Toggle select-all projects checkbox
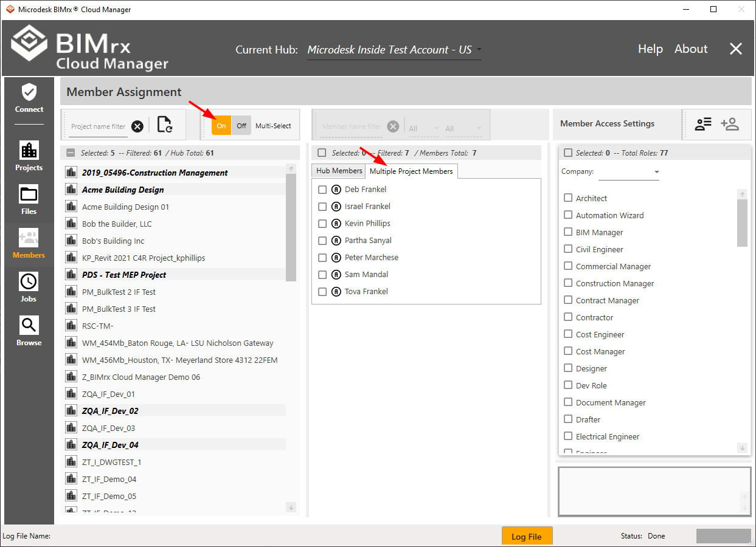 (71, 153)
